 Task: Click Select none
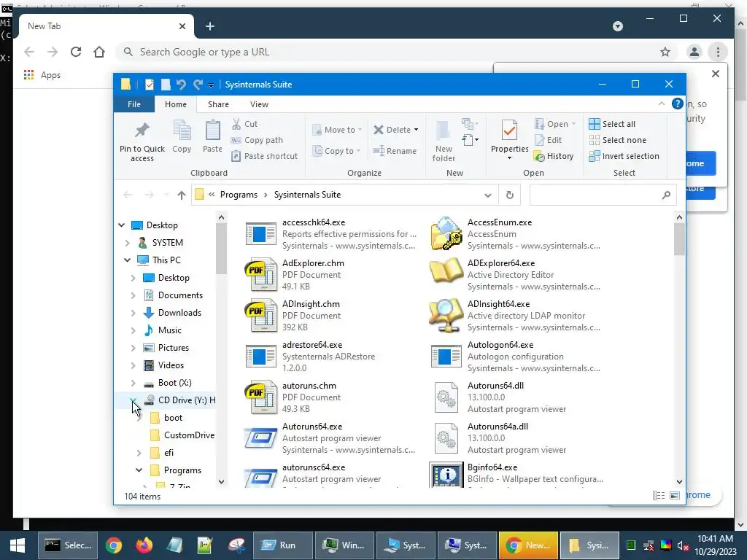617,140
